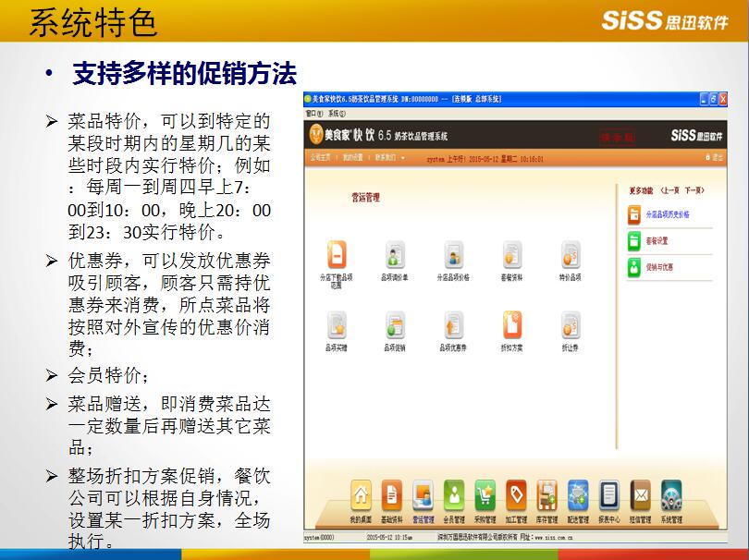Open 套餐资料 icon
The width and height of the screenshot is (749, 560).
(511, 255)
